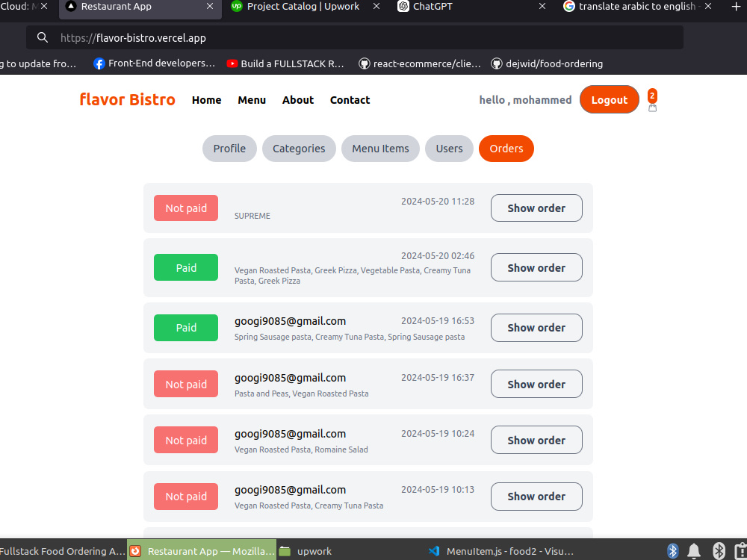Open the Menu nav link

pos(252,100)
